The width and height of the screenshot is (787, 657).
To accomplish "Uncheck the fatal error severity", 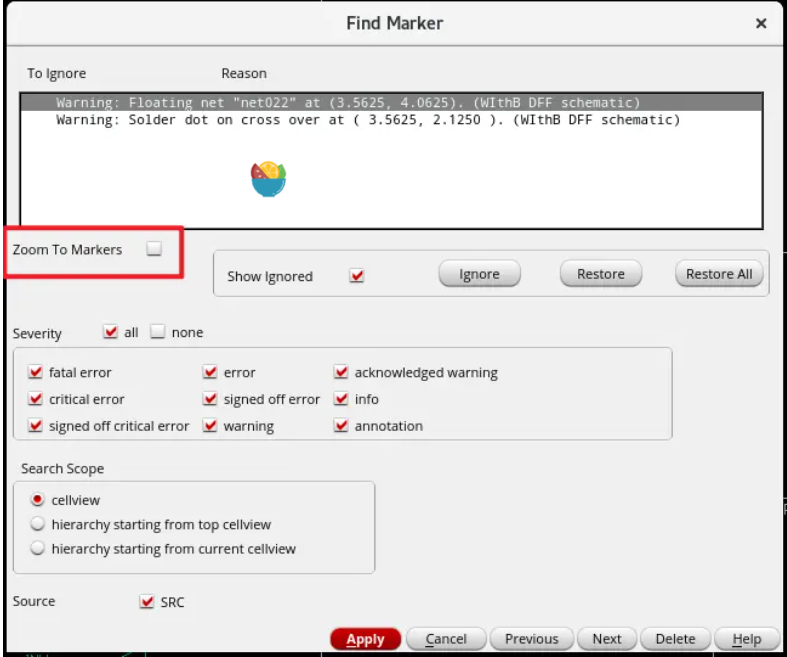I will [x=36, y=372].
